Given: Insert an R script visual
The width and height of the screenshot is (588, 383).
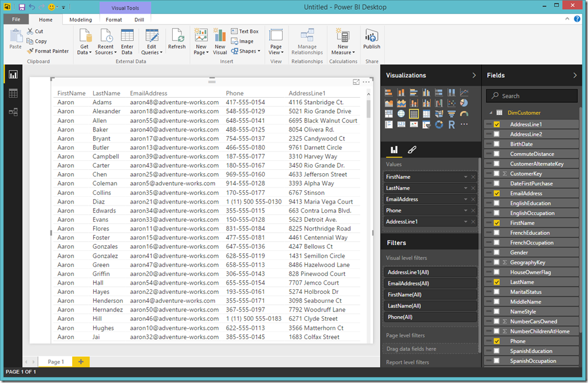Looking at the screenshot, I should click(x=451, y=125).
